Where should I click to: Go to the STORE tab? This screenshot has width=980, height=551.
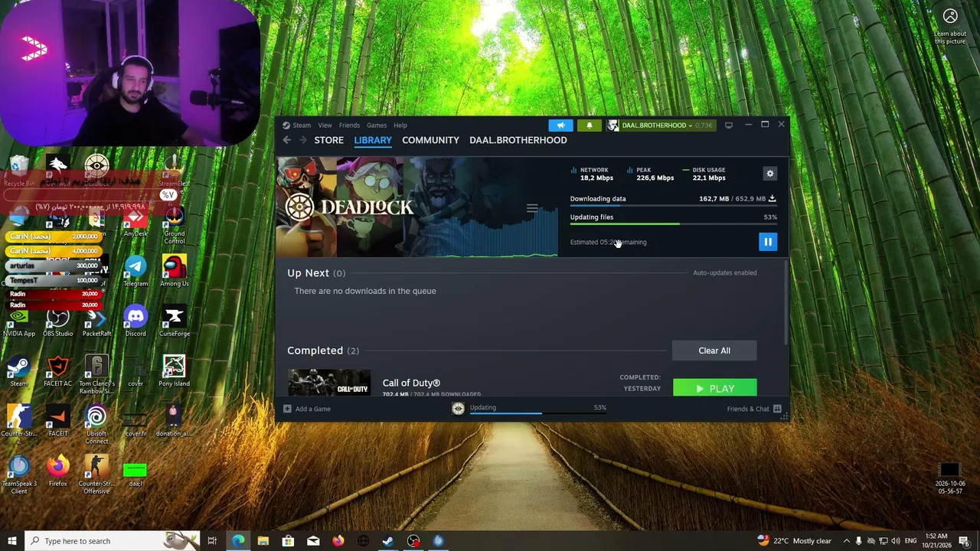pos(328,140)
